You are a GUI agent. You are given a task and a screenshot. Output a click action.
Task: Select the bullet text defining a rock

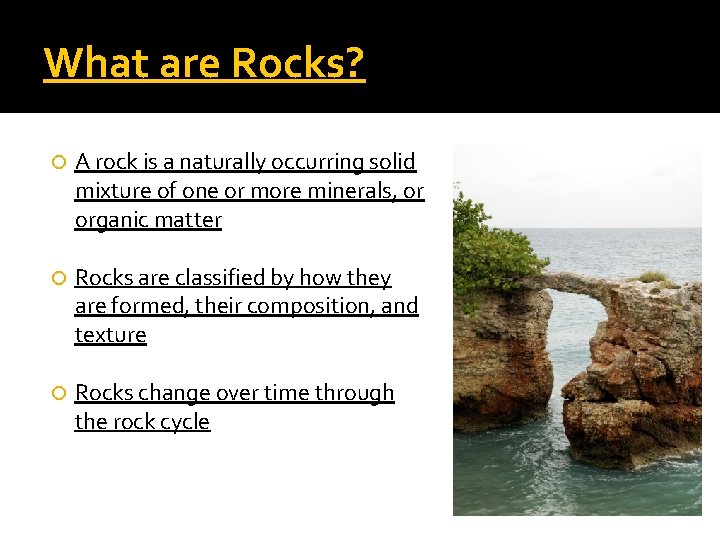coord(249,191)
